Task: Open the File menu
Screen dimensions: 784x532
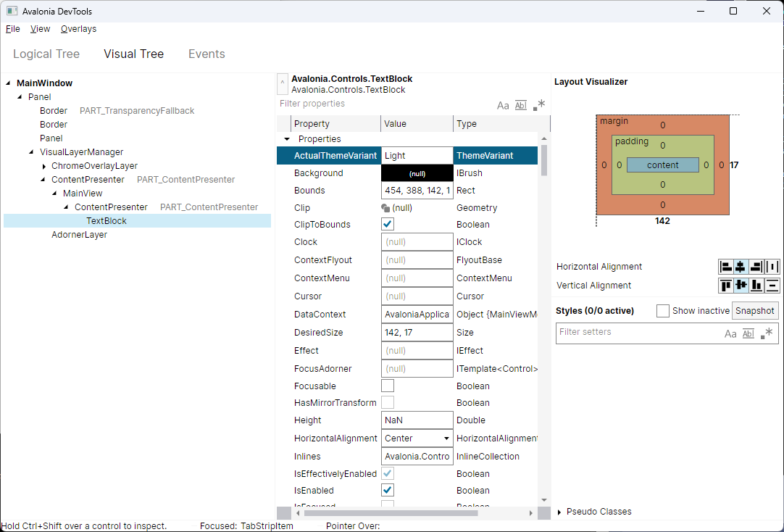Action: point(13,29)
